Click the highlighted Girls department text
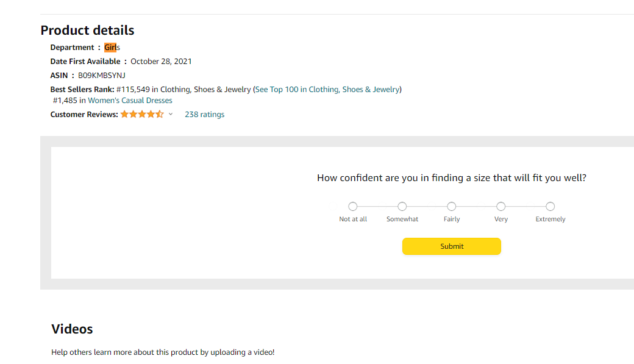Viewport: 634px width, 364px height. [x=112, y=48]
